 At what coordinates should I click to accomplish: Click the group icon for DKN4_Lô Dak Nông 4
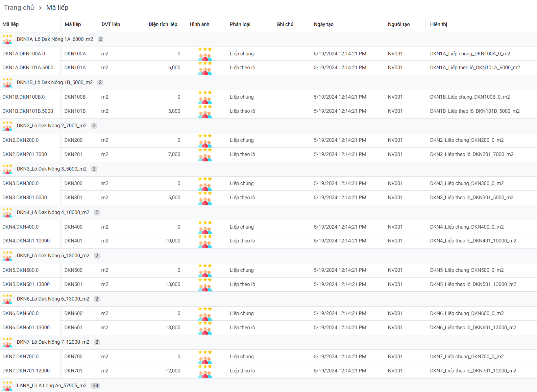(7, 212)
